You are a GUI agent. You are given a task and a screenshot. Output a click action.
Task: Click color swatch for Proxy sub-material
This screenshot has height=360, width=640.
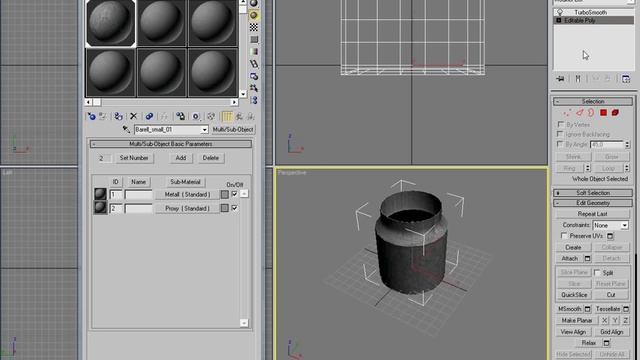coord(224,209)
